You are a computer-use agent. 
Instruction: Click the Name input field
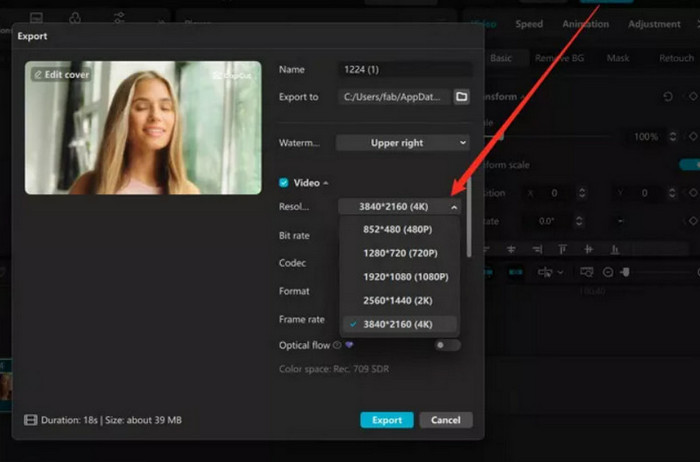[403, 70]
